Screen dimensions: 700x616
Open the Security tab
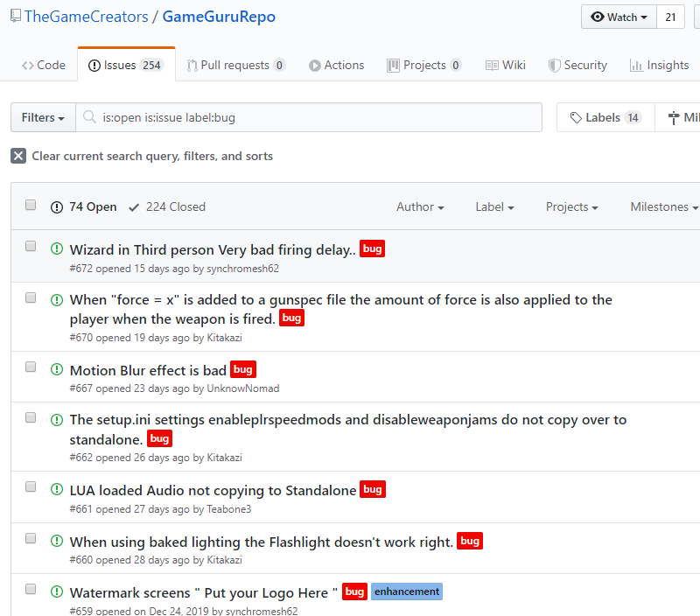click(x=577, y=65)
